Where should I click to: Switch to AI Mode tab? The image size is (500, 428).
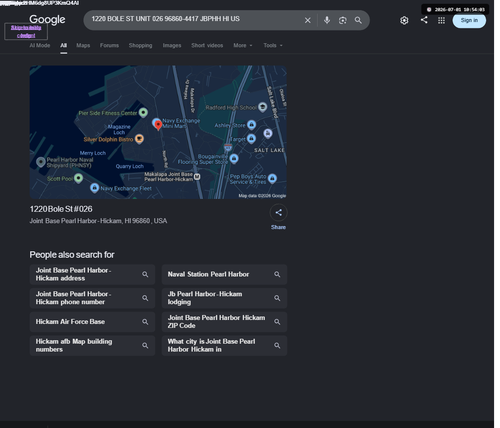40,45
